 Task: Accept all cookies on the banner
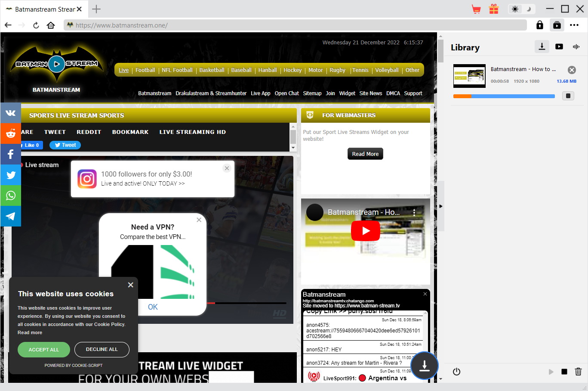click(43, 350)
